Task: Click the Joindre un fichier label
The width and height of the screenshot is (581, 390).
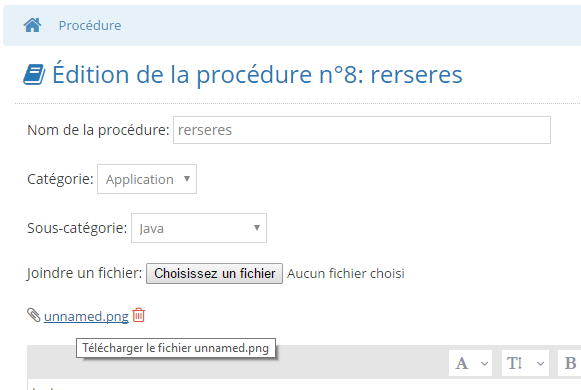Action: tap(84, 273)
